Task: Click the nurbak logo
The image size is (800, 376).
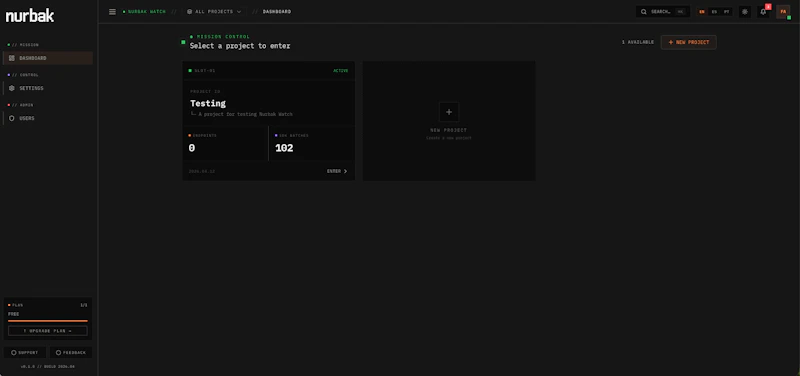Action: coord(30,16)
